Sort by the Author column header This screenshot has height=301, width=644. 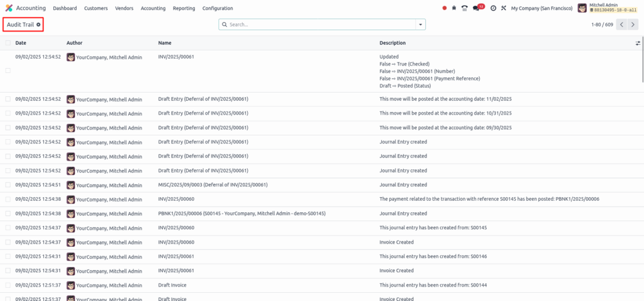pos(74,43)
